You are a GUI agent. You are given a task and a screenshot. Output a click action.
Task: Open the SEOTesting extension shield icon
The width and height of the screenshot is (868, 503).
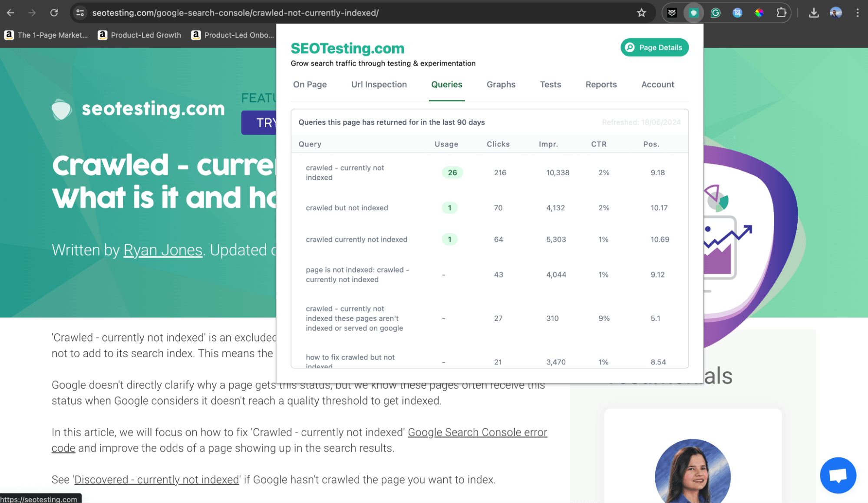tap(693, 13)
